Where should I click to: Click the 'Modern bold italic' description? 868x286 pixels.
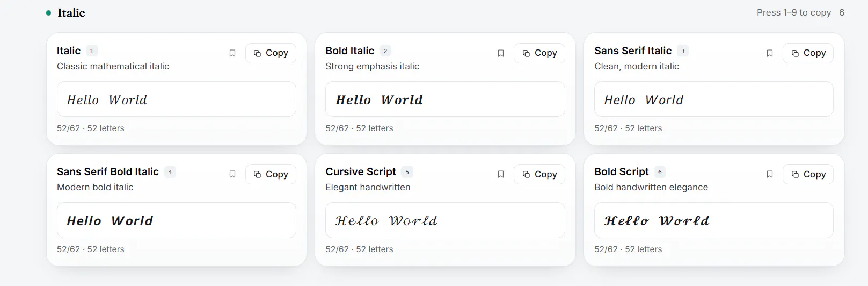tap(95, 187)
